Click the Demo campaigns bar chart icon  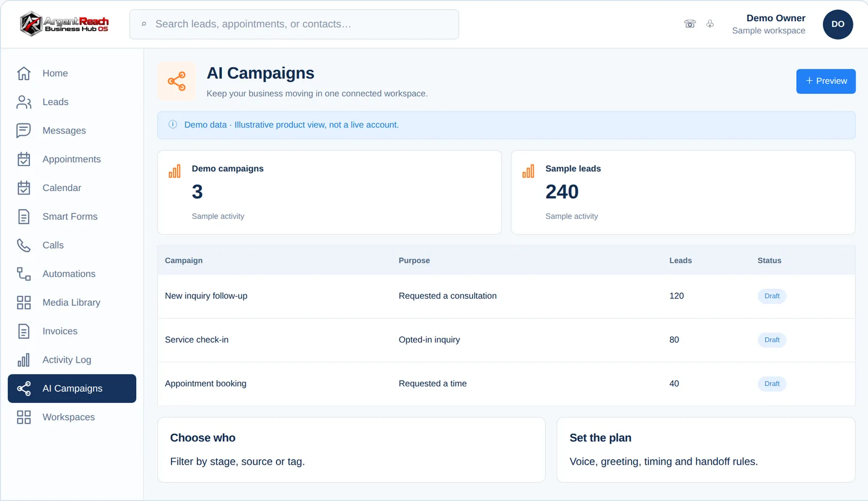pos(175,172)
